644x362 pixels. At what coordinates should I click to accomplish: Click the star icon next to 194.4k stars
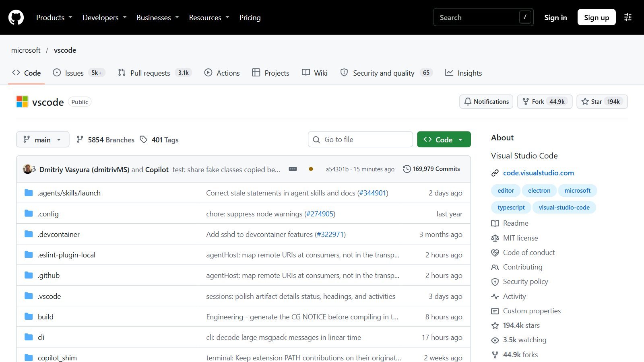[495, 325]
